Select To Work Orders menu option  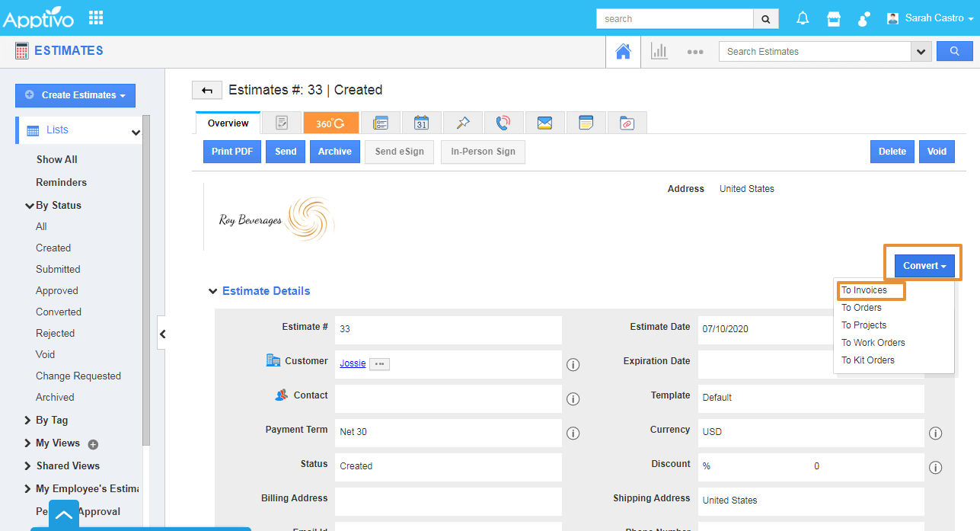tap(873, 343)
